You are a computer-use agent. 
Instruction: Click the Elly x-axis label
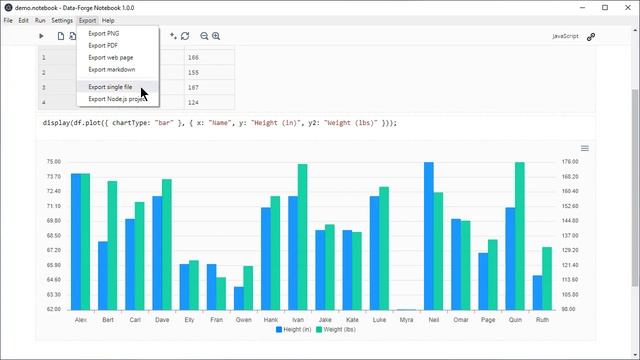point(189,320)
